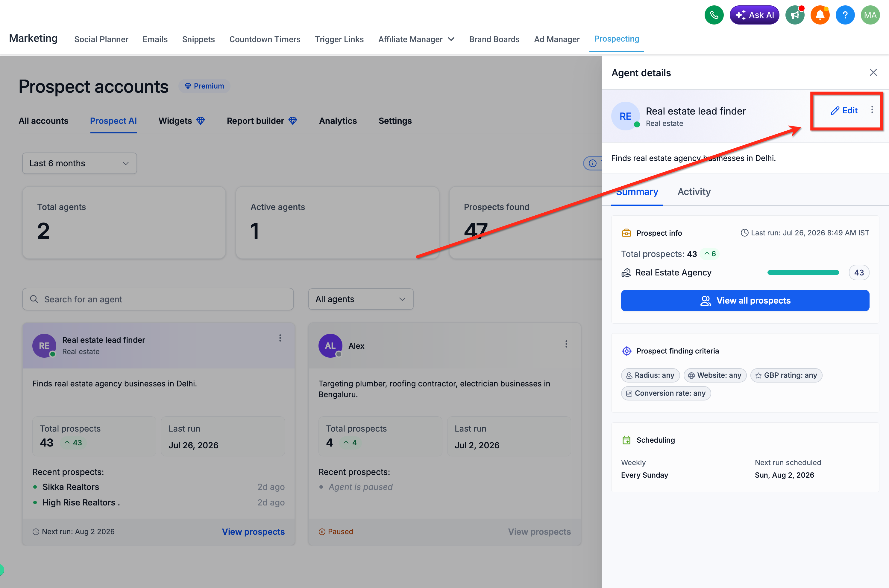The width and height of the screenshot is (889, 588).
Task: Navigate to Social Planner
Action: point(101,39)
